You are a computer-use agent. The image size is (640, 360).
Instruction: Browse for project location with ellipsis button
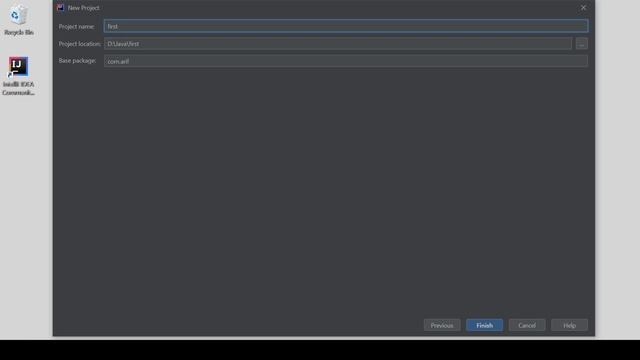point(582,44)
